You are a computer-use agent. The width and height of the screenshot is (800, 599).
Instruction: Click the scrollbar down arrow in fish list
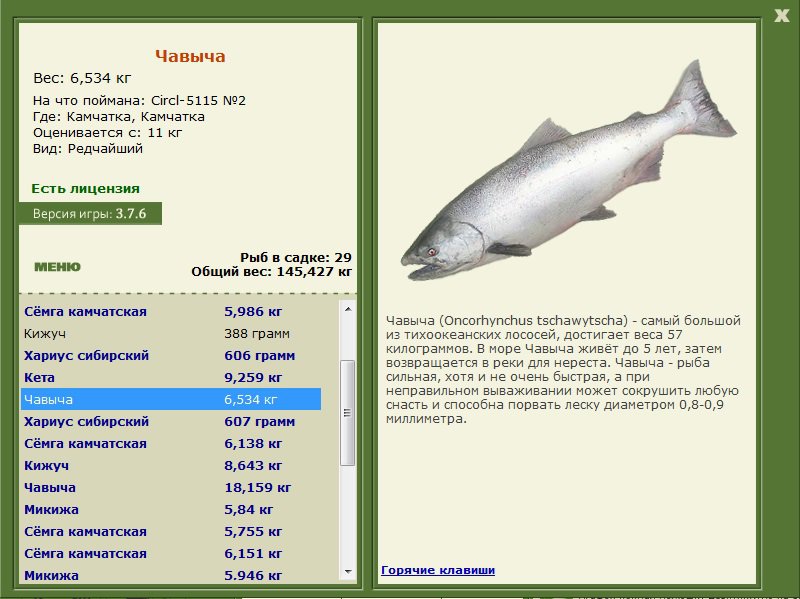click(x=348, y=571)
